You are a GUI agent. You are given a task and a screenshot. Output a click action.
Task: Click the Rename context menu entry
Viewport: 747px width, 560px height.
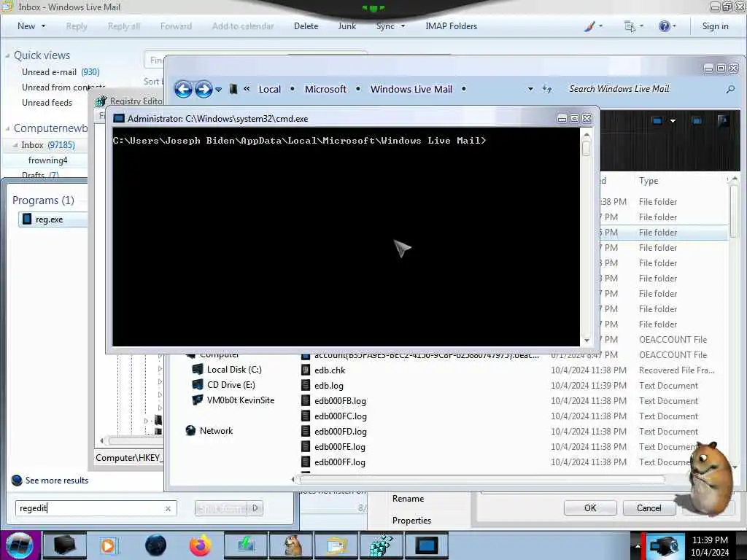[408, 499]
